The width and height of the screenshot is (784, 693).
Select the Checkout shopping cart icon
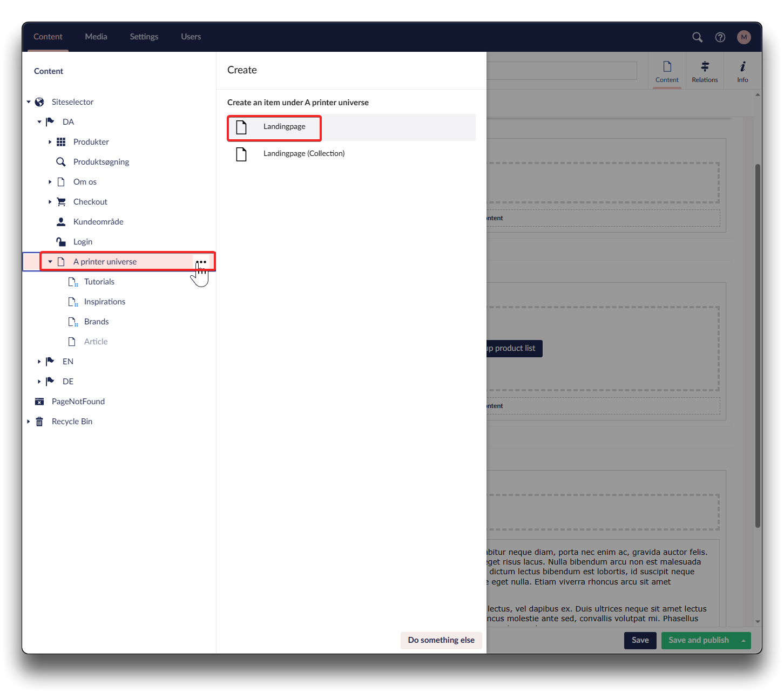(x=61, y=202)
